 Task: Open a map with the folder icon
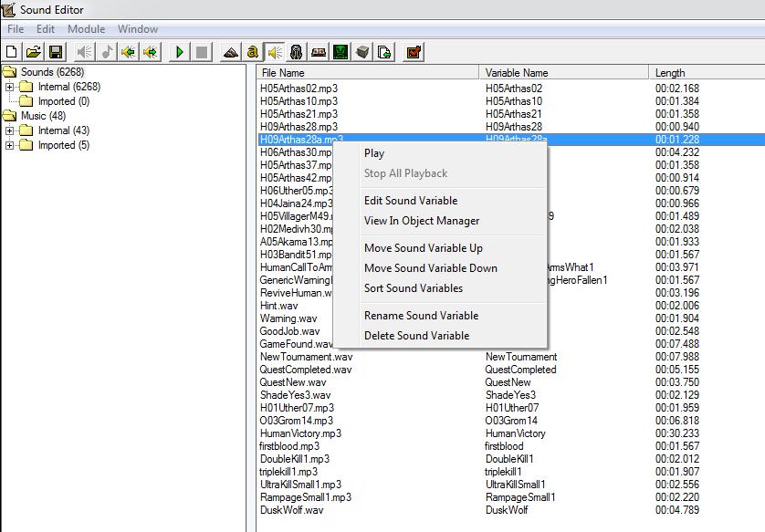click(34, 52)
